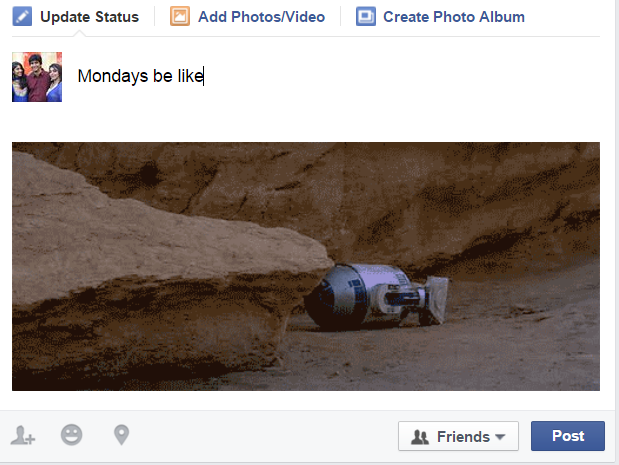
Task: Click the R2-D2 robot in the GIF
Action: [377, 296]
